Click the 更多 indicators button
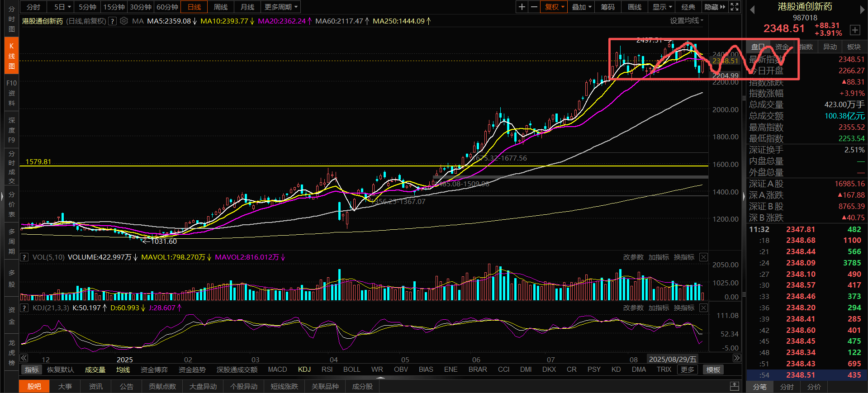This screenshot has height=393, width=868. coord(688,369)
